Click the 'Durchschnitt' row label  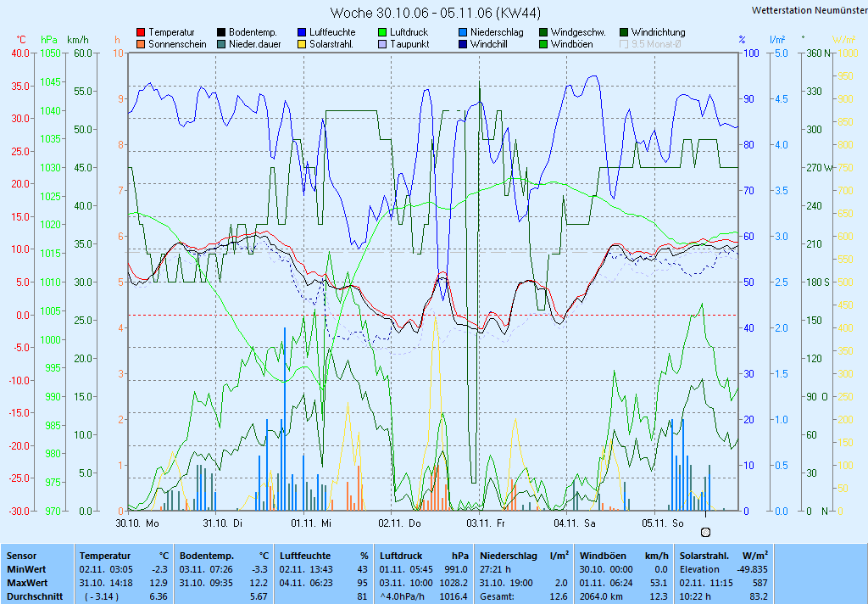click(35, 597)
